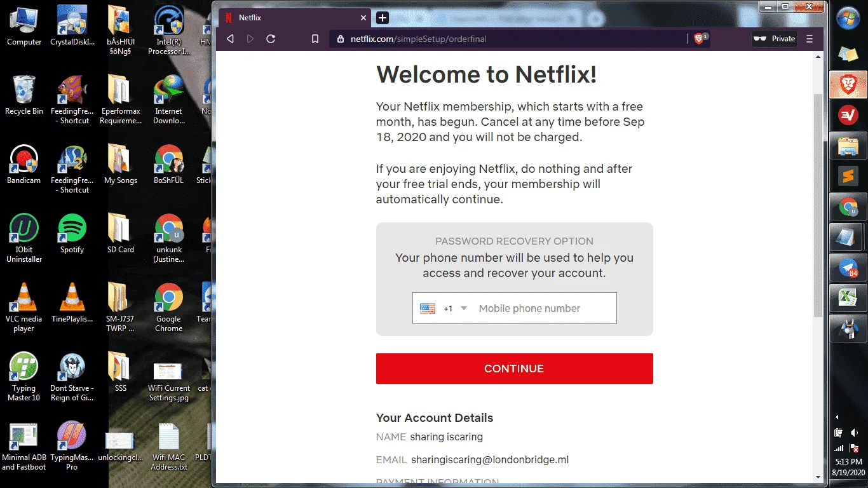Open a new tab with the plus button

coord(382,18)
